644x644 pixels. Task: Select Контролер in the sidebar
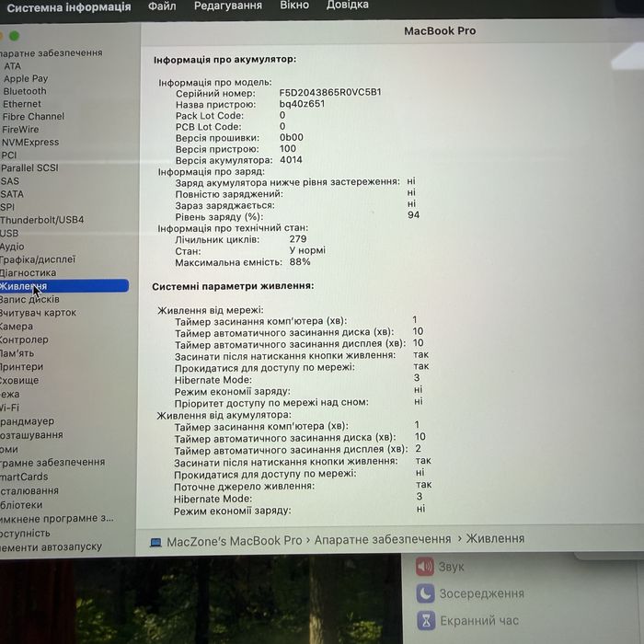tap(24, 339)
